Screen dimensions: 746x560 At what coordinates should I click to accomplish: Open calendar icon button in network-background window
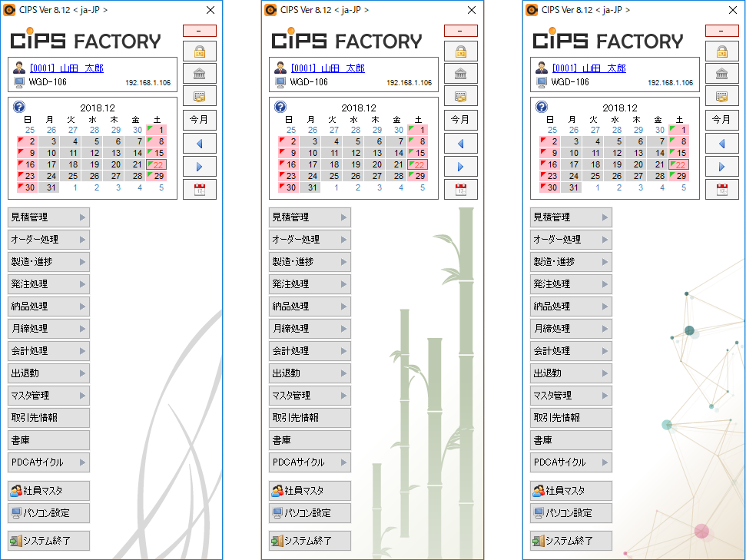(722, 190)
